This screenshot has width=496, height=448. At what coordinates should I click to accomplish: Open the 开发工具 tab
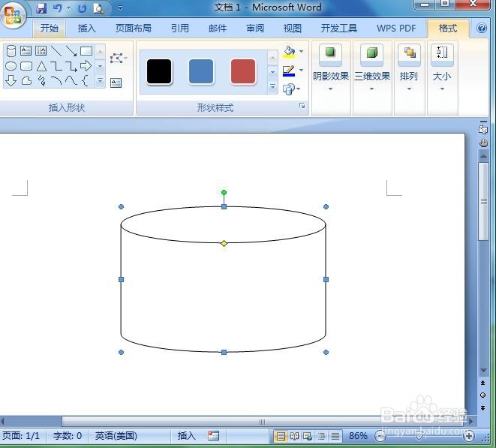tap(339, 29)
